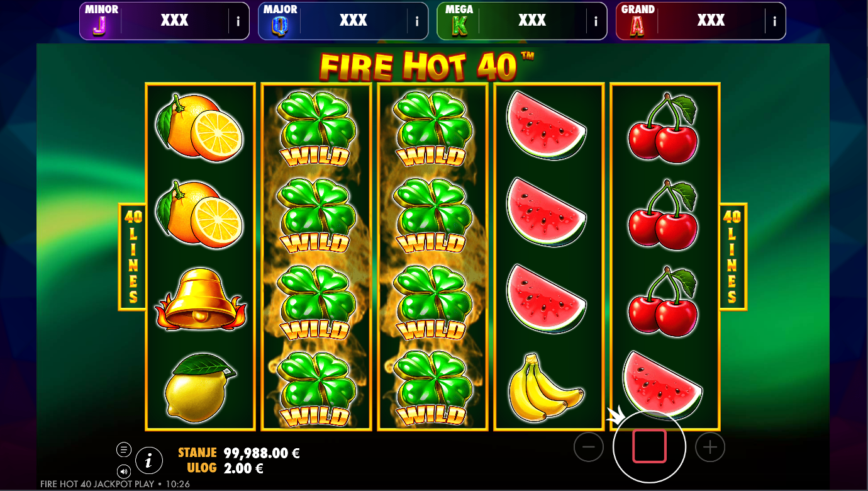Viewport: 868px width, 491px height.
Task: Click the Grand A jackpot panel
Action: click(x=701, y=21)
